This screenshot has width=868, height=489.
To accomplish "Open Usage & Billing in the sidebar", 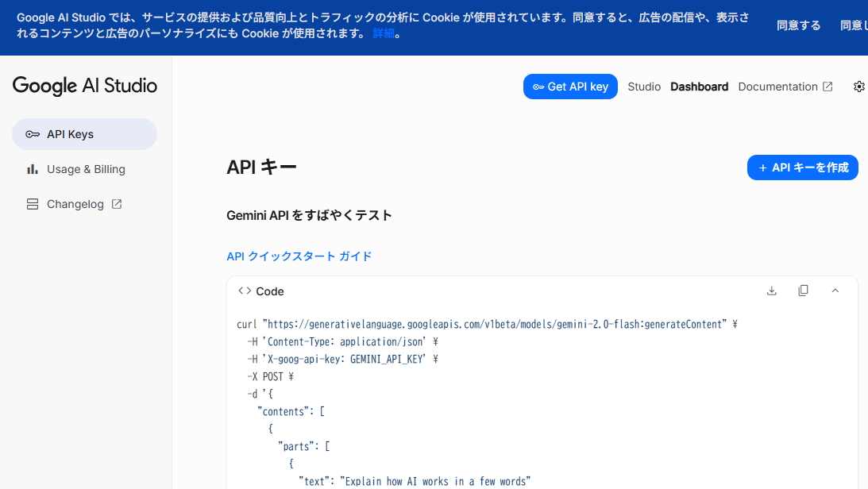I will [85, 169].
